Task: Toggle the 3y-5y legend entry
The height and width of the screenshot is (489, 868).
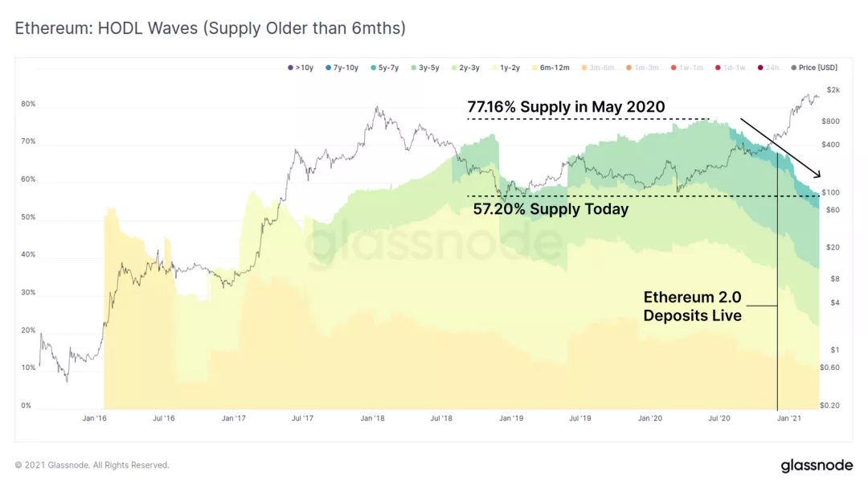Action: pyautogui.click(x=425, y=68)
